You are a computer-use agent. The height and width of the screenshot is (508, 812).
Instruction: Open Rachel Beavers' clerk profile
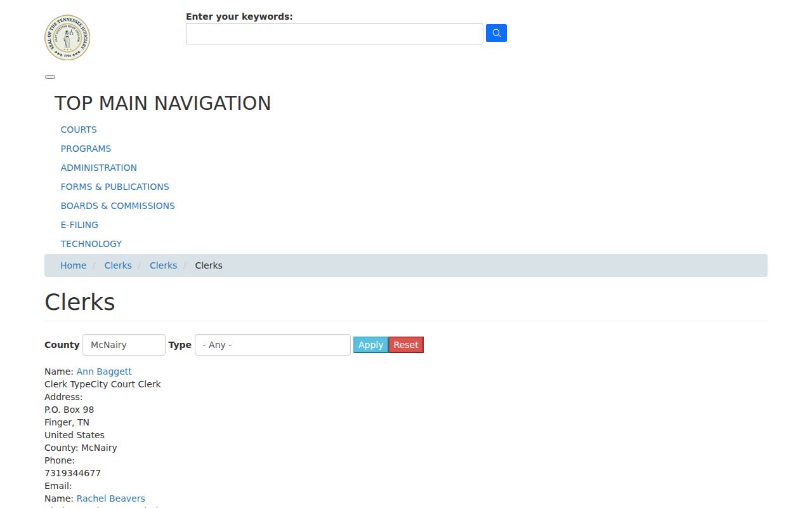click(x=111, y=498)
